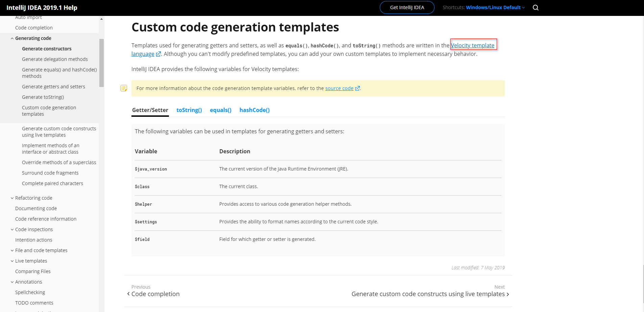Click external link icon after "Velocity template language"
644x312 pixels.
pyautogui.click(x=158, y=54)
